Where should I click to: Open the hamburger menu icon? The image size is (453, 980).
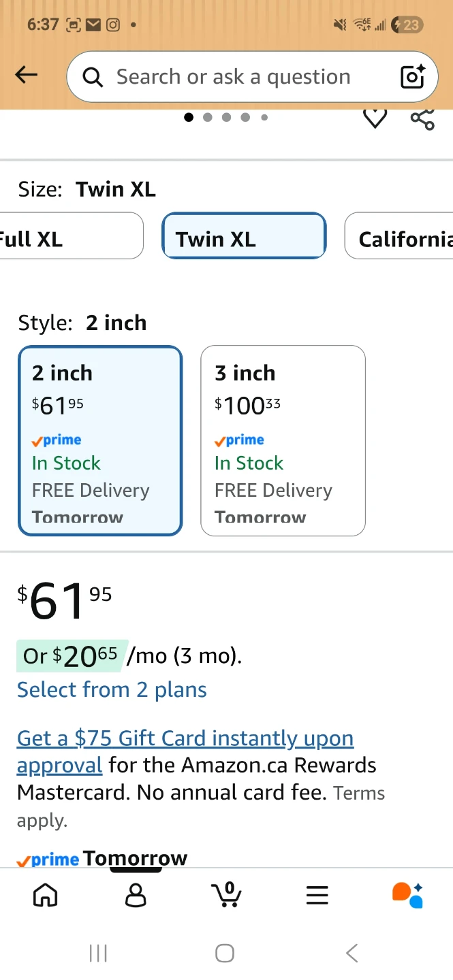317,894
